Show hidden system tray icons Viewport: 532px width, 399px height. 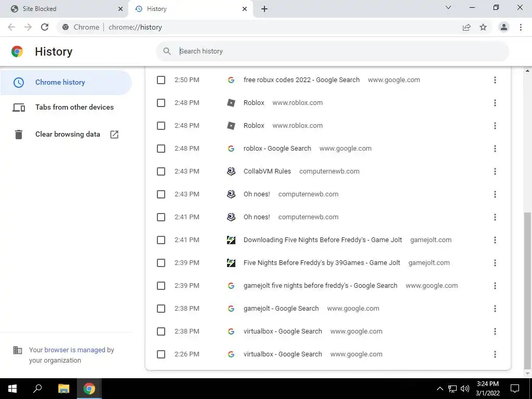click(440, 389)
